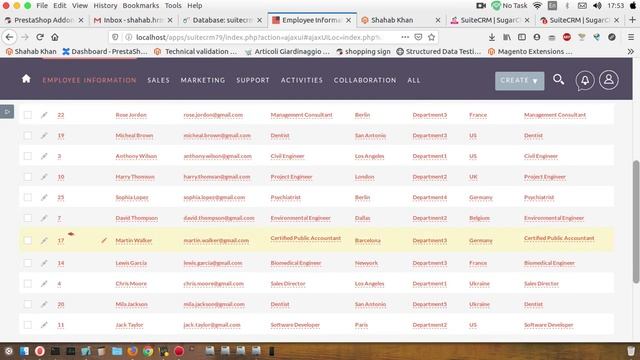
Task: Open the CREATE dropdown
Action: pos(519,80)
